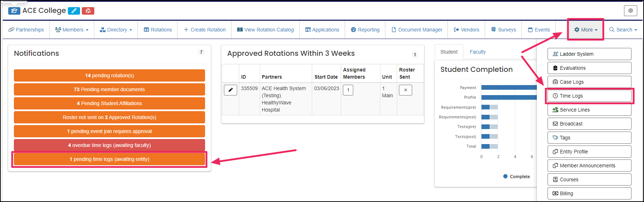Open the Reporting section
The height and width of the screenshot is (202, 644).
(365, 30)
